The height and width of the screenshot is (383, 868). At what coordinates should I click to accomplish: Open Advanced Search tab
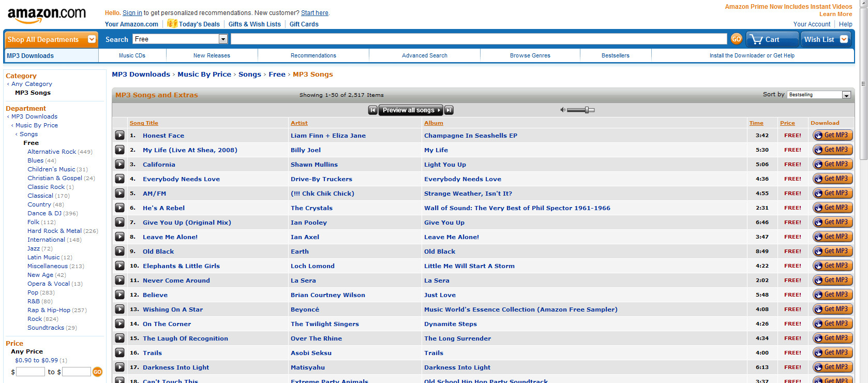[424, 55]
